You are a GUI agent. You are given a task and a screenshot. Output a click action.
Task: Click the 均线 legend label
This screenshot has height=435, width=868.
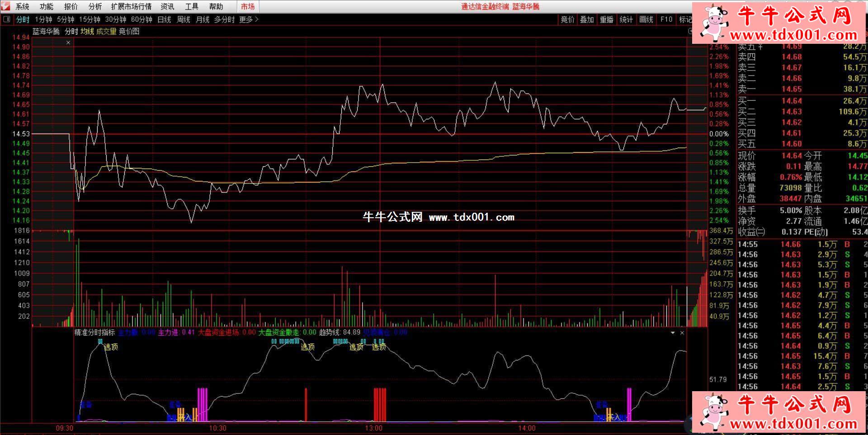[87, 31]
